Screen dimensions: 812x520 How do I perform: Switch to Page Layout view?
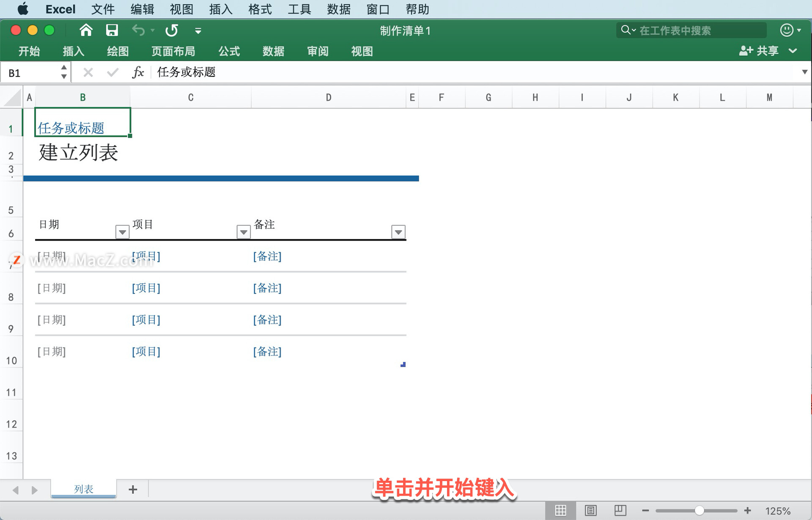590,511
